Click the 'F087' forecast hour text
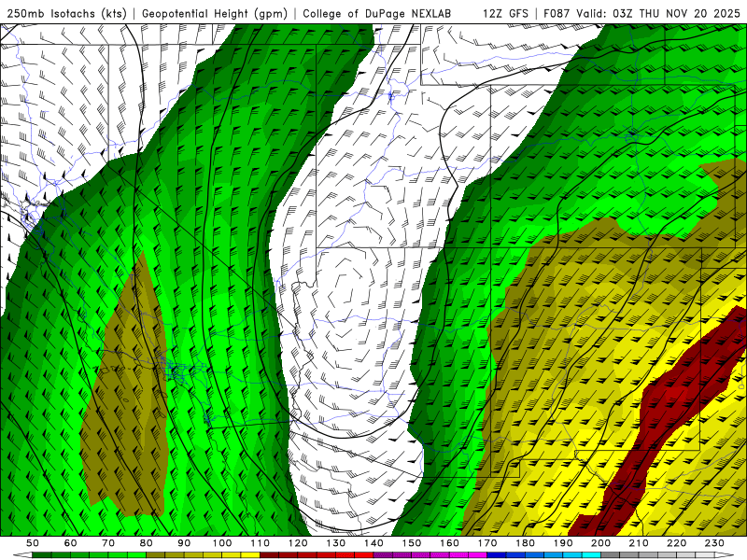The width and height of the screenshot is (747, 560). [x=557, y=13]
